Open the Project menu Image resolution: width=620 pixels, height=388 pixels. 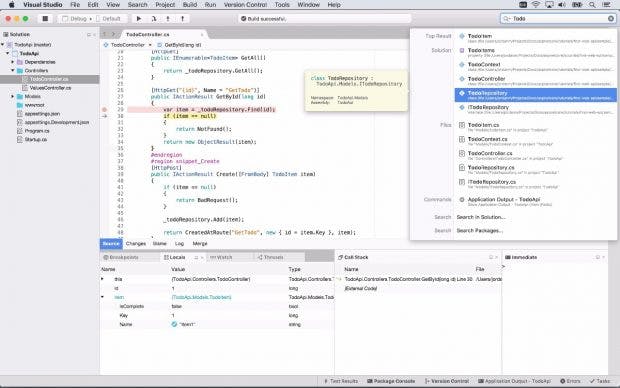165,5
